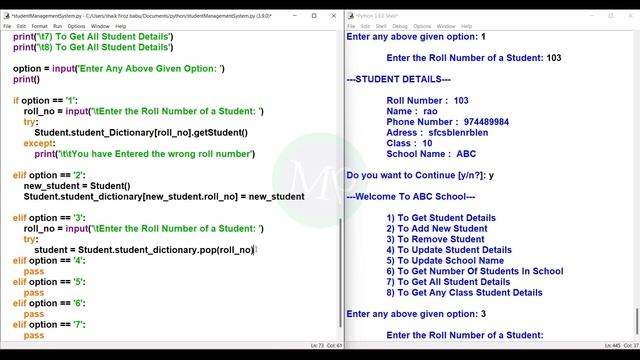
Task: Click the 'Ln: 445 Col: 37' status in shell
Action: (x=622, y=346)
